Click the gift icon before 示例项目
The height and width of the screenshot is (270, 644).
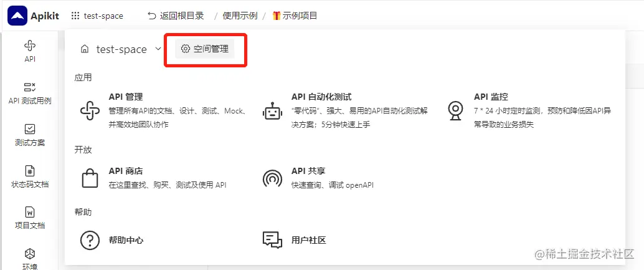point(277,16)
